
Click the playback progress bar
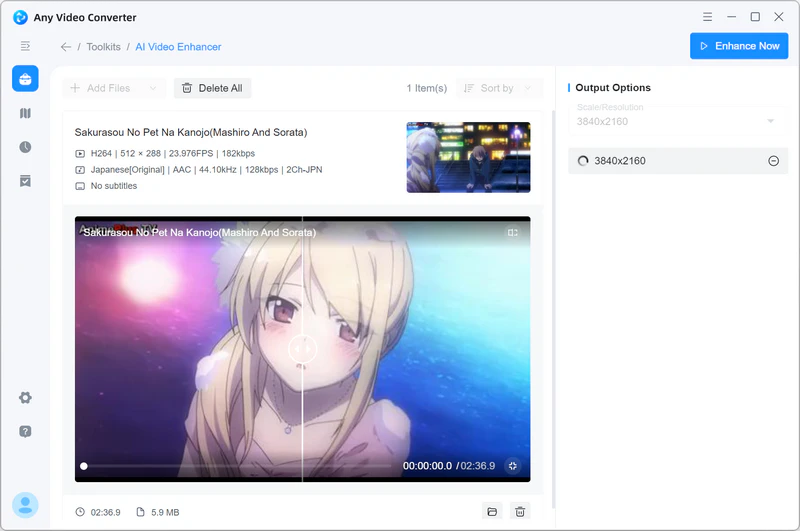235,466
